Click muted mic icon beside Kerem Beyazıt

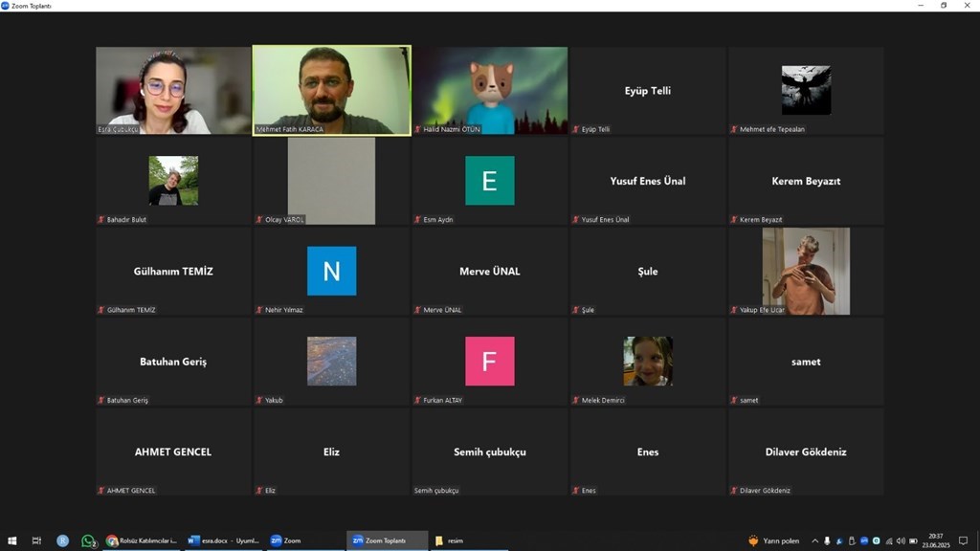[734, 220]
